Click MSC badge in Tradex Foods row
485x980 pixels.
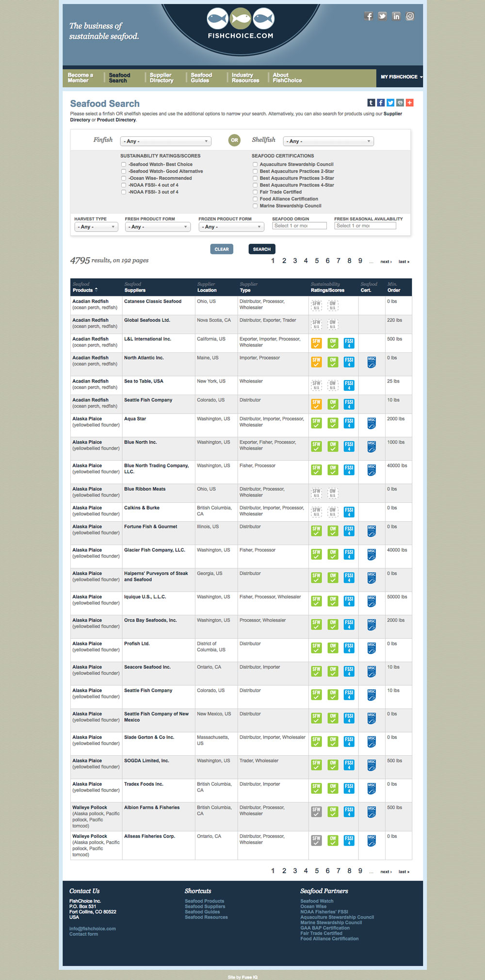click(x=372, y=788)
